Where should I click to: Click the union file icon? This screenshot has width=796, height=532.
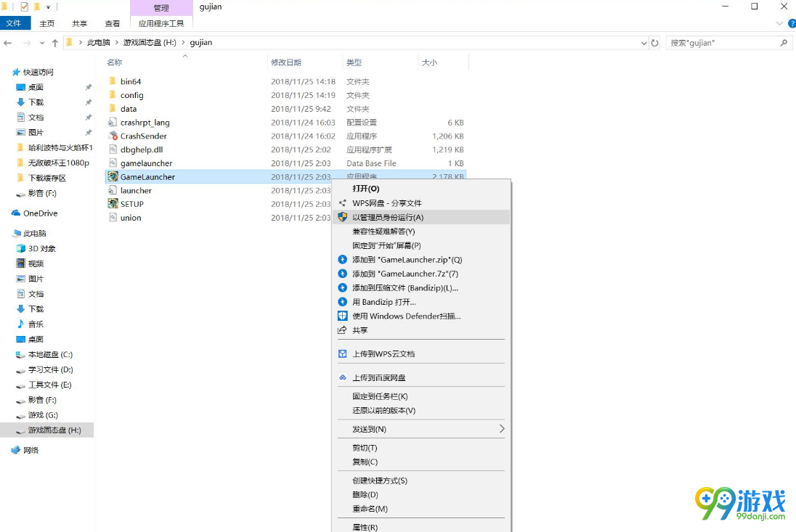click(113, 218)
